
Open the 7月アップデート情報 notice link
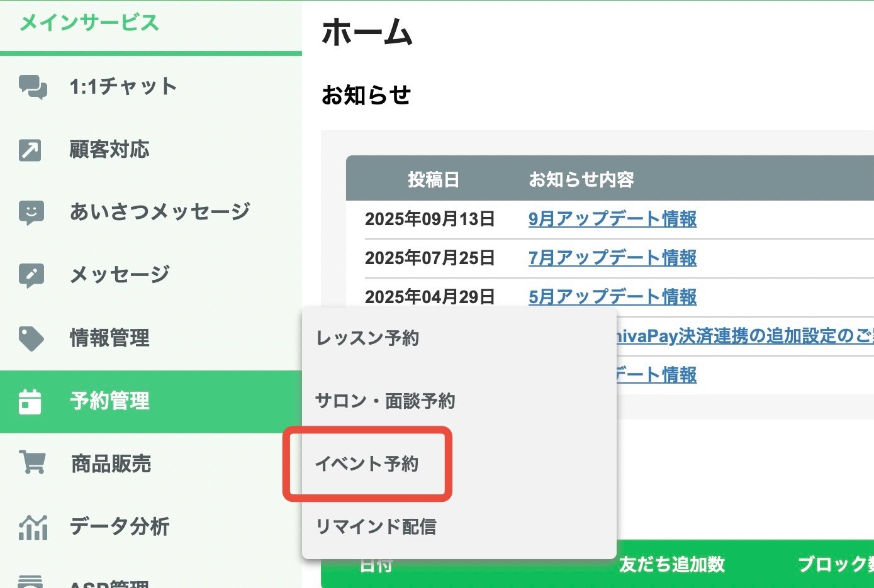click(612, 258)
